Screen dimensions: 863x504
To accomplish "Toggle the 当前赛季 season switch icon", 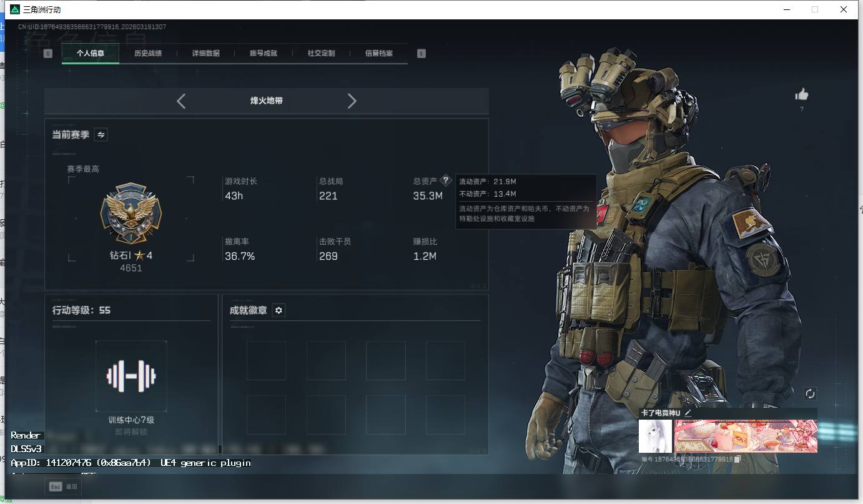I will [x=101, y=134].
